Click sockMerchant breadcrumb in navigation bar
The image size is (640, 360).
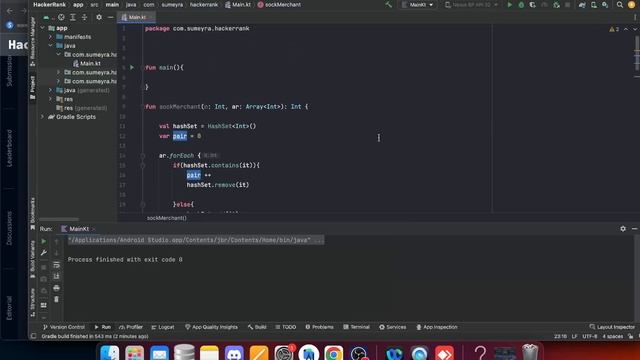pyautogui.click(x=279, y=5)
